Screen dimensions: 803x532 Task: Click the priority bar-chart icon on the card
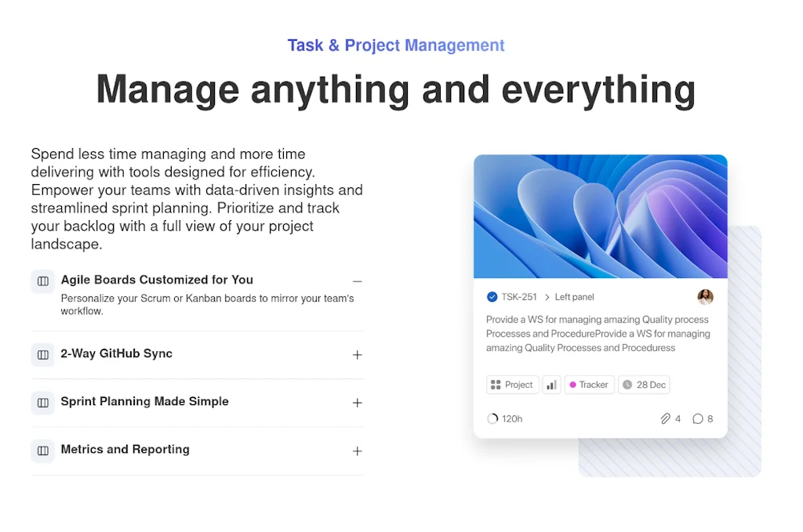pyautogui.click(x=551, y=385)
